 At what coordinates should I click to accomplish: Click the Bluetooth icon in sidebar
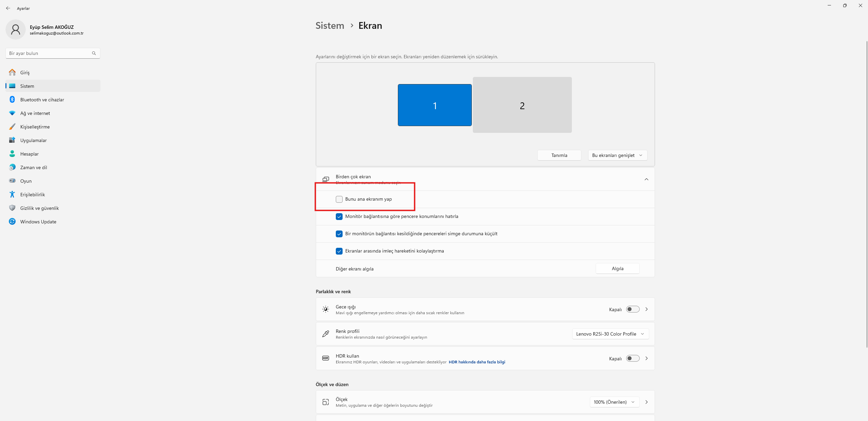[12, 100]
